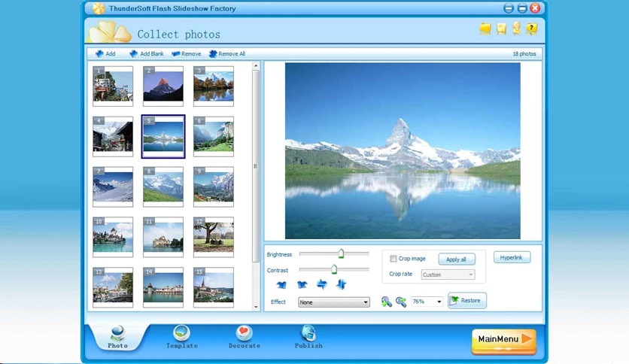Click the second rotate icon below Contrast
Image resolution: width=629 pixels, height=364 pixels.
pyautogui.click(x=302, y=284)
